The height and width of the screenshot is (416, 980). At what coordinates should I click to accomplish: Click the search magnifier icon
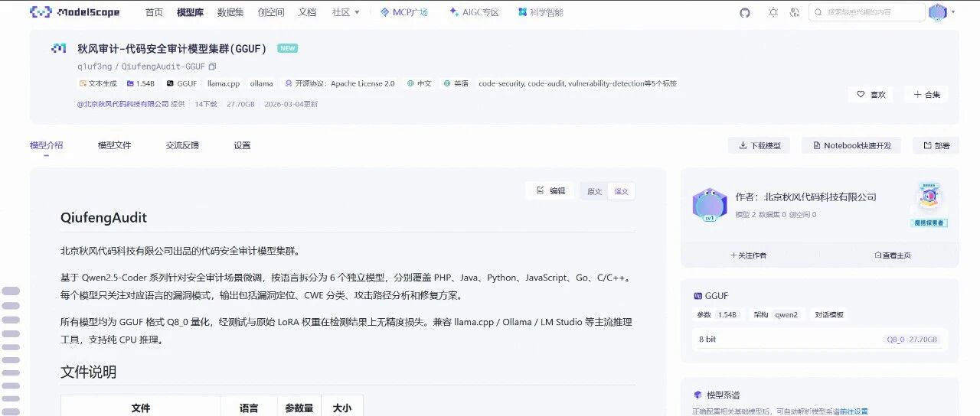(x=818, y=12)
